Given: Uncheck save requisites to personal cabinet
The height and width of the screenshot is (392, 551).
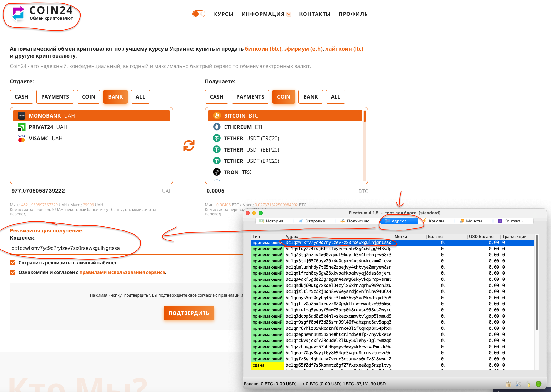Looking at the screenshot, I should click(13, 263).
